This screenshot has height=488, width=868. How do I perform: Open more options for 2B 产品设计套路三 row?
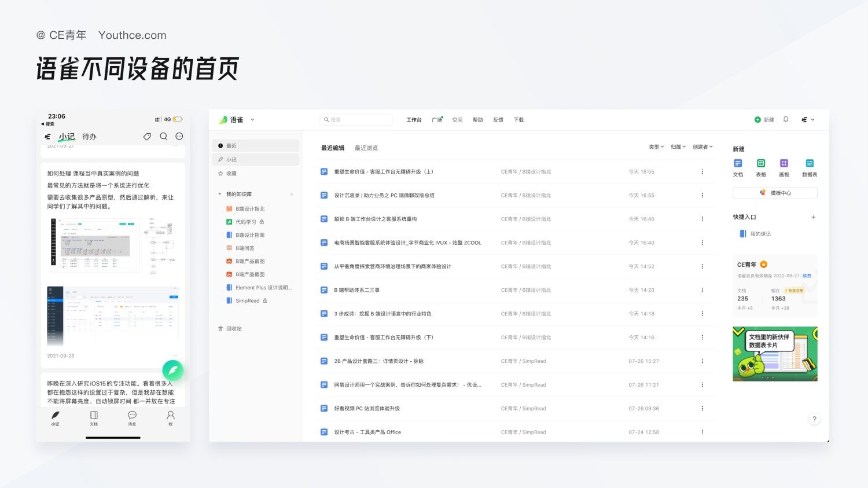tap(702, 361)
